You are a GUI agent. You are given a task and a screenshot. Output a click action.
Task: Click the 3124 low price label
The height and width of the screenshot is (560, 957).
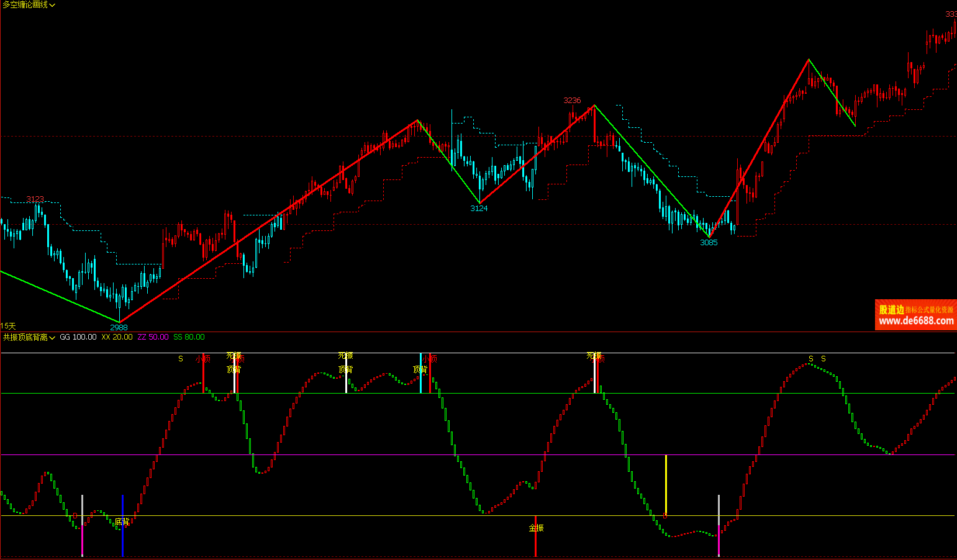[x=479, y=209]
